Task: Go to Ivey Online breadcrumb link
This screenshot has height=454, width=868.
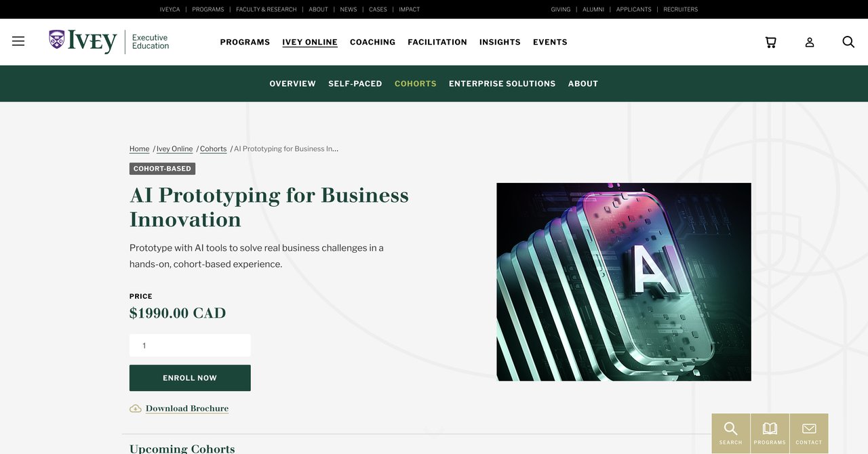Action: [x=174, y=149]
